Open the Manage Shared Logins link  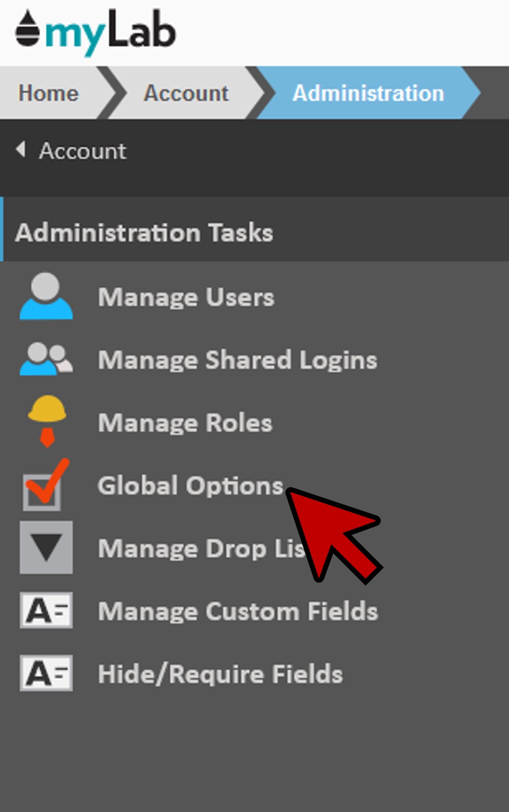(x=237, y=360)
